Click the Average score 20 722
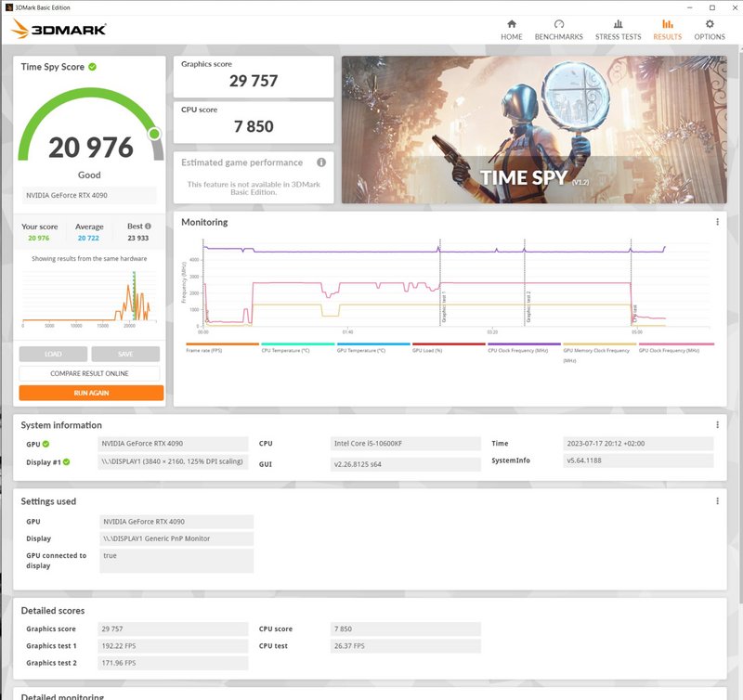The width and height of the screenshot is (743, 700). [x=88, y=239]
